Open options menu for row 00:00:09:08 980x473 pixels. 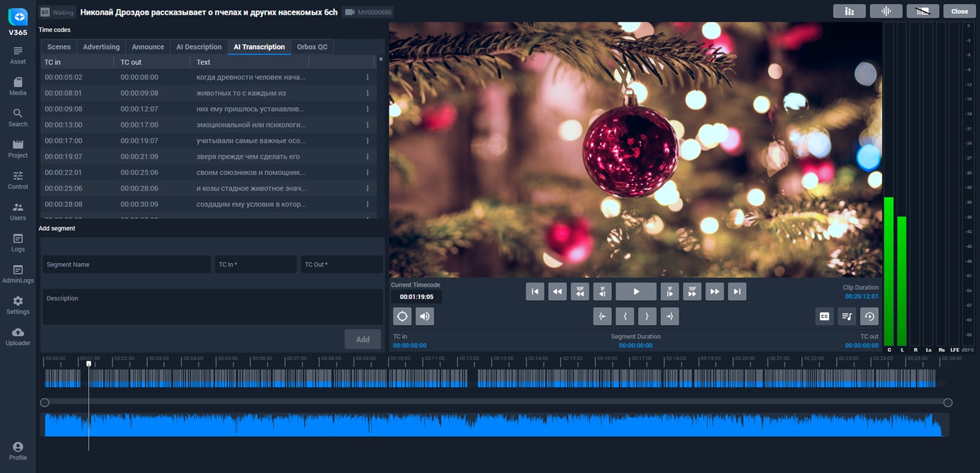367,109
